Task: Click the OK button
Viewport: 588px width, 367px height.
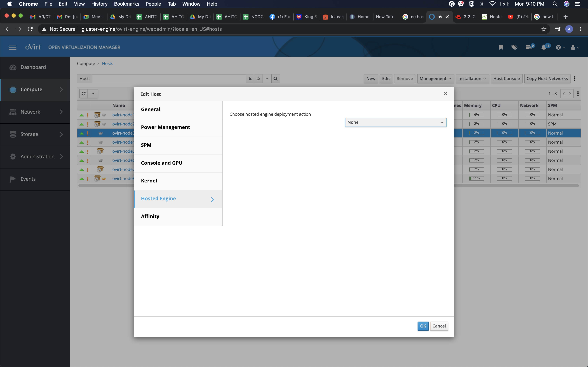Action: coord(423,326)
